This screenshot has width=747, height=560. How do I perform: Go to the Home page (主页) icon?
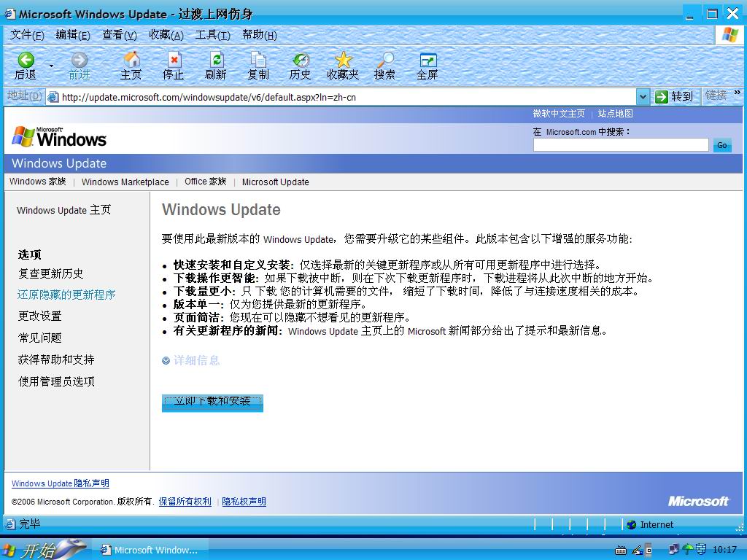pos(131,60)
